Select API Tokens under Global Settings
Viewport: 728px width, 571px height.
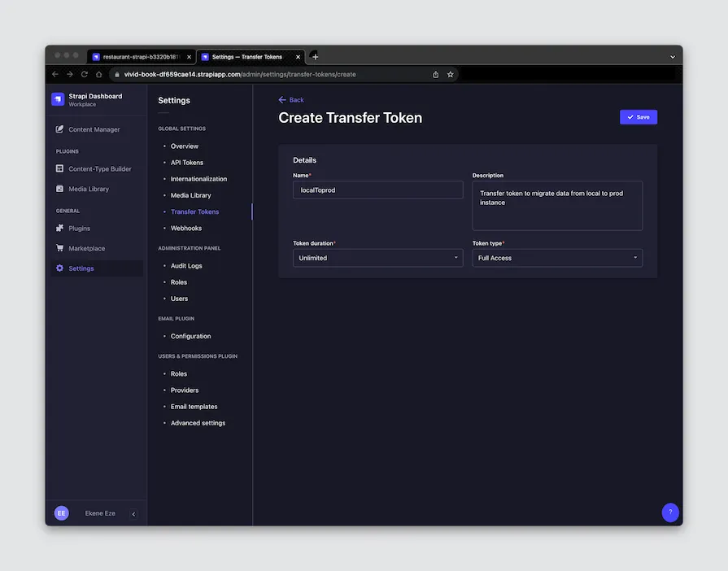[x=186, y=162]
